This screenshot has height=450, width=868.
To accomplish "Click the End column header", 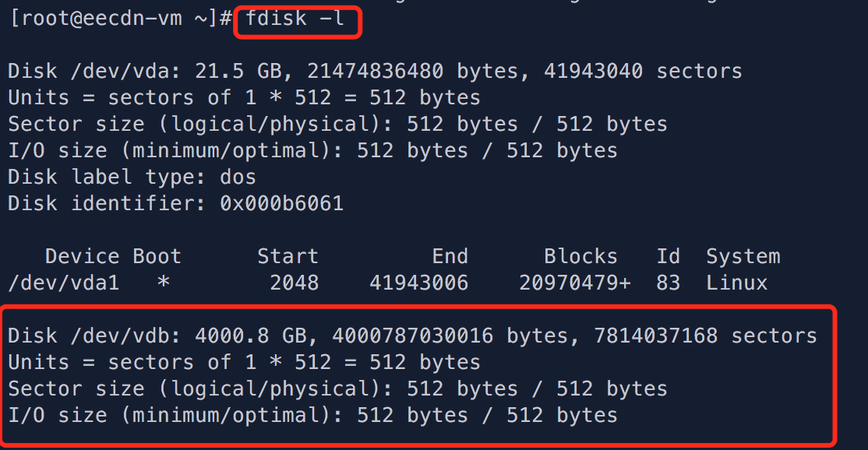I will 450,256.
